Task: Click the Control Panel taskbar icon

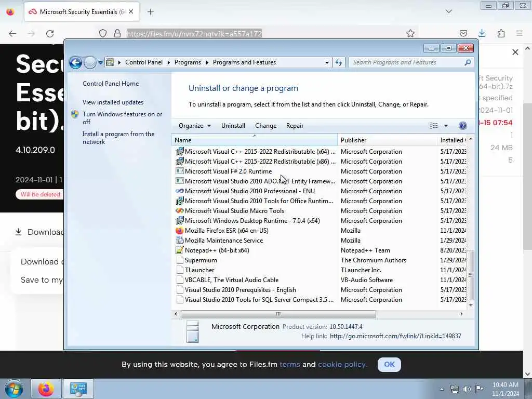Action: coord(78,389)
